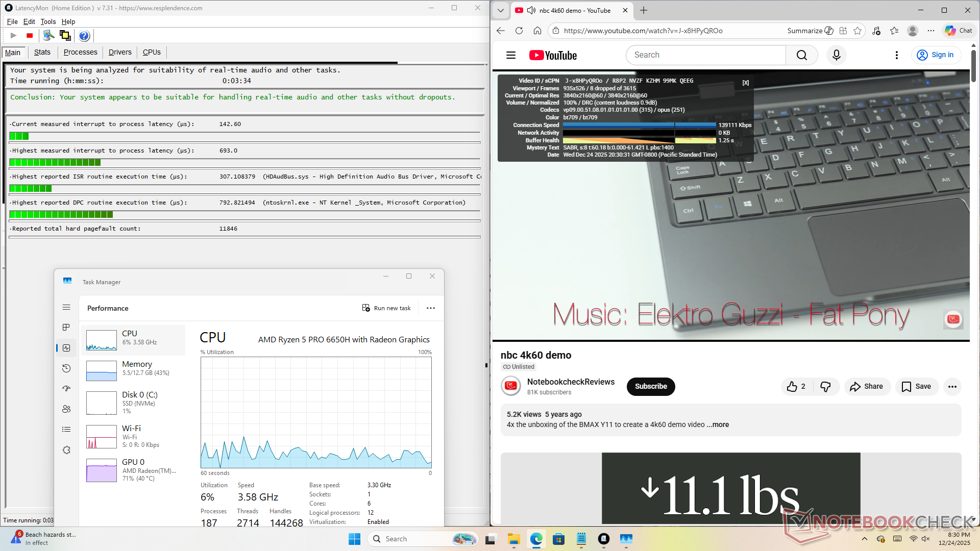Stop LatencyMon monitoring with red stop button
This screenshot has width=980, height=551.
30,36
